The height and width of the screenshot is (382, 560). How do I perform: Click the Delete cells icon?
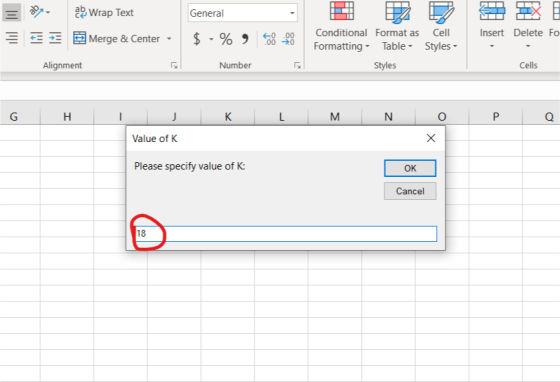click(x=528, y=11)
